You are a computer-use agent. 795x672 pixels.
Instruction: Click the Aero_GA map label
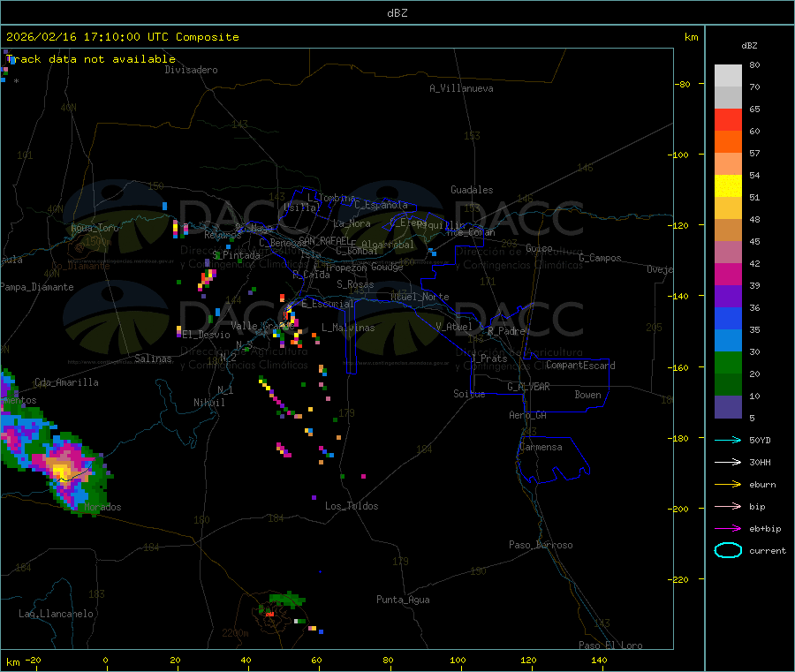point(527,415)
